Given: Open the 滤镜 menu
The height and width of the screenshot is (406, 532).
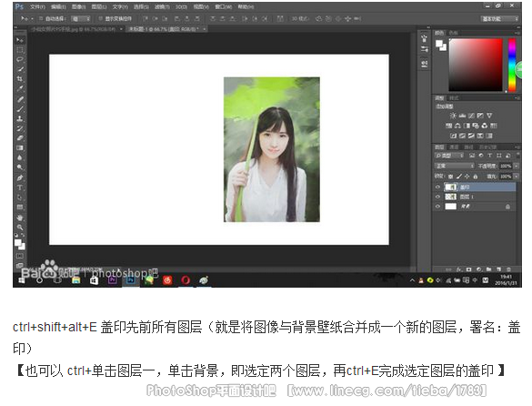Looking at the screenshot, I should pos(162,6).
